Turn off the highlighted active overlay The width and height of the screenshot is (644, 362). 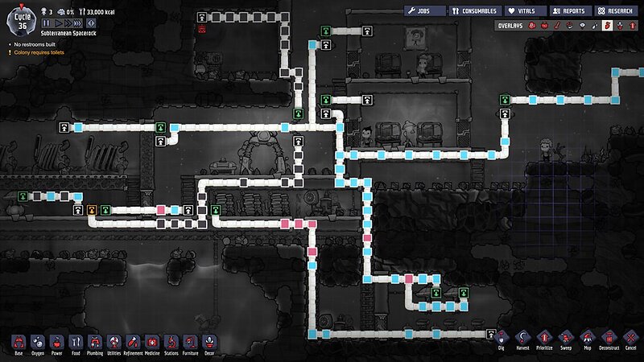609,26
